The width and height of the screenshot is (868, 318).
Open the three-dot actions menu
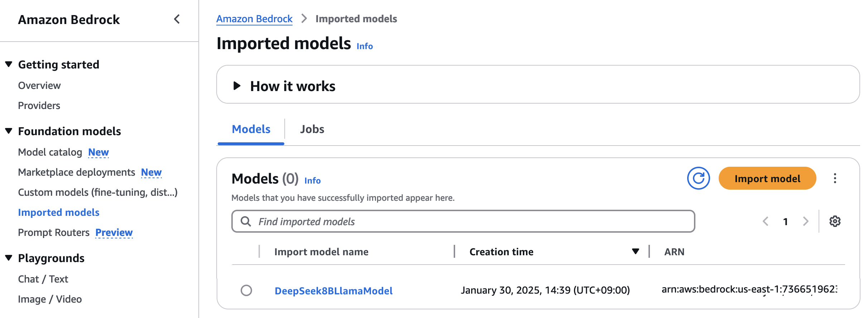835,178
